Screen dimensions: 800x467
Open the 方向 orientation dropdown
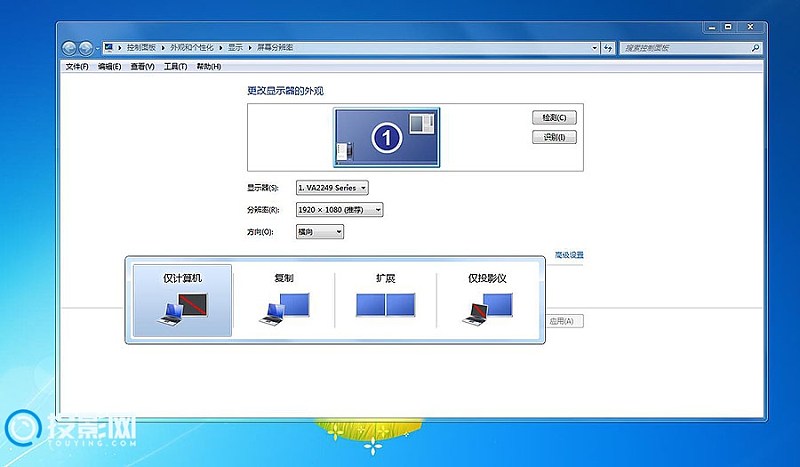tap(319, 232)
